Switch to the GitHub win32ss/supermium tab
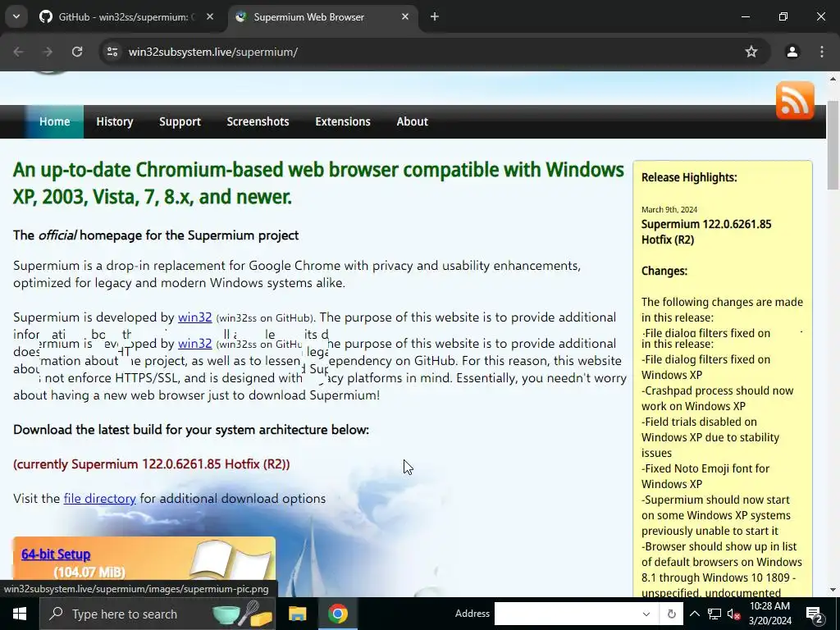The height and width of the screenshot is (630, 840). [127, 17]
